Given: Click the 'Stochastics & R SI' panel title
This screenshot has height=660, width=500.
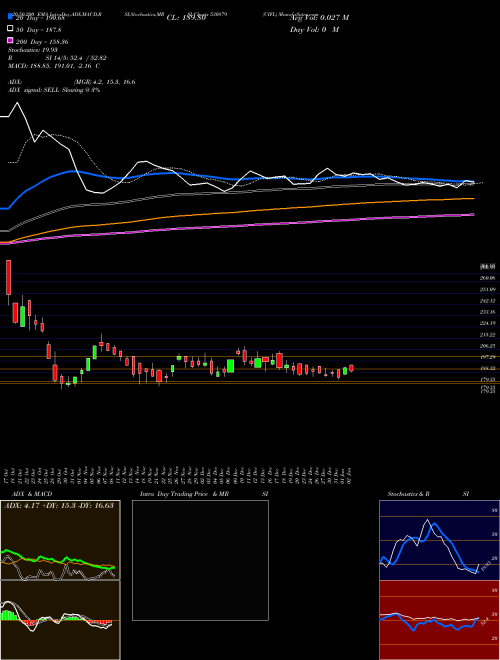Looking at the screenshot, I should click(x=428, y=494).
